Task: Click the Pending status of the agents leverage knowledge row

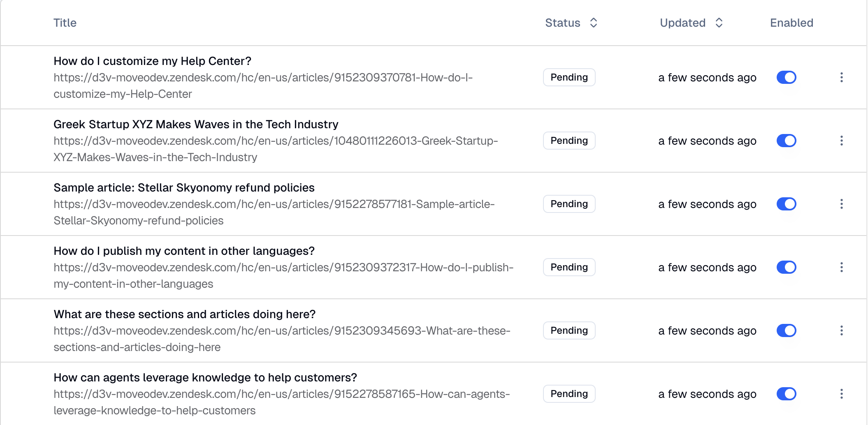Action: tap(569, 394)
